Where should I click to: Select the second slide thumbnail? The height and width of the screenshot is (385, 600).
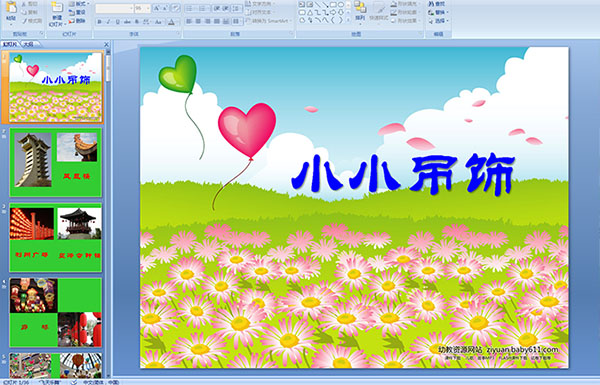click(x=55, y=162)
